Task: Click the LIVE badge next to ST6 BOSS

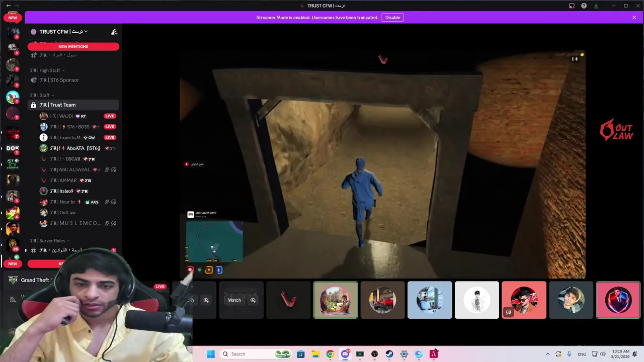Action: click(x=110, y=127)
